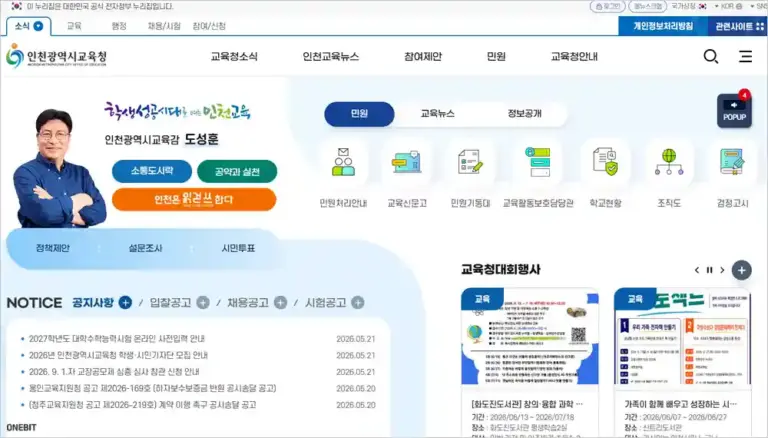Image resolution: width=768 pixels, height=438 pixels.
Task: Open the 시민투표 link
Action: tap(238, 248)
